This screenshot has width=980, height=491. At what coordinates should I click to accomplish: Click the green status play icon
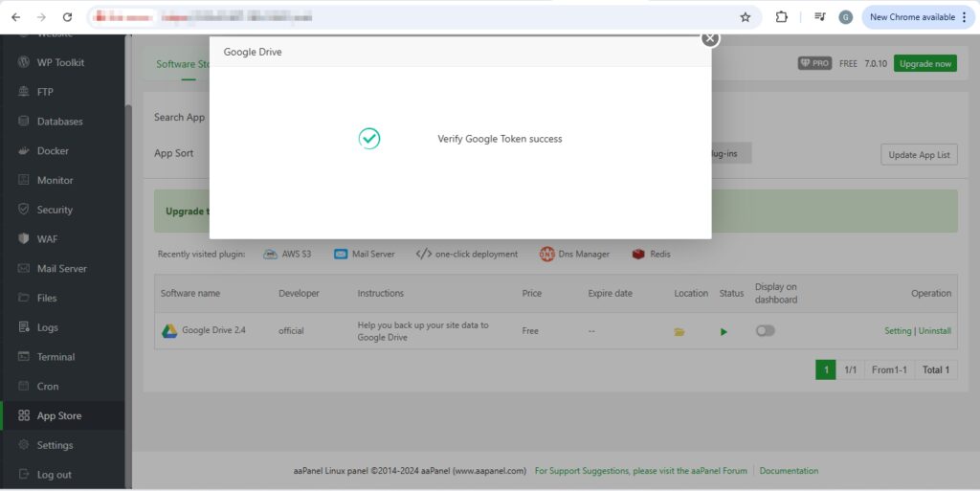pos(724,331)
